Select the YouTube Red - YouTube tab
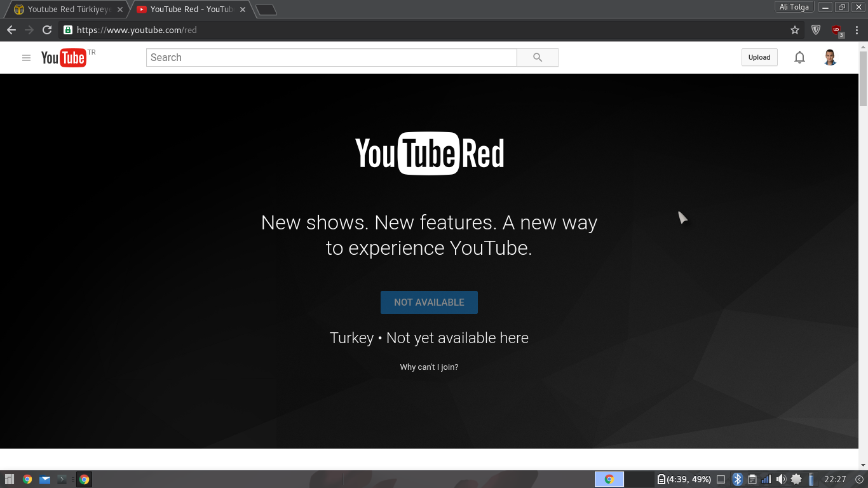The image size is (868, 488). (x=191, y=10)
